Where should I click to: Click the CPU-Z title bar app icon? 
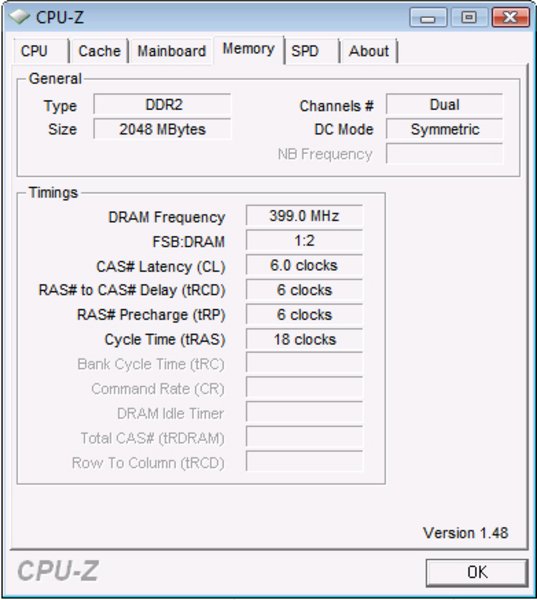pos(20,17)
